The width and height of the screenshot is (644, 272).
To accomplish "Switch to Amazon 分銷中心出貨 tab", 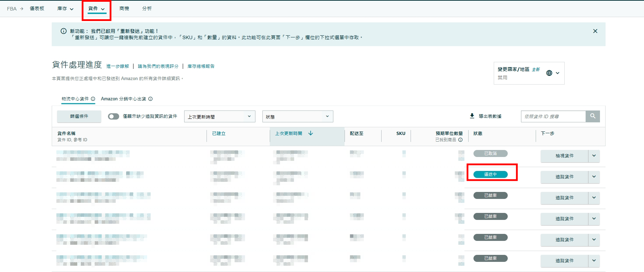I will (x=123, y=99).
